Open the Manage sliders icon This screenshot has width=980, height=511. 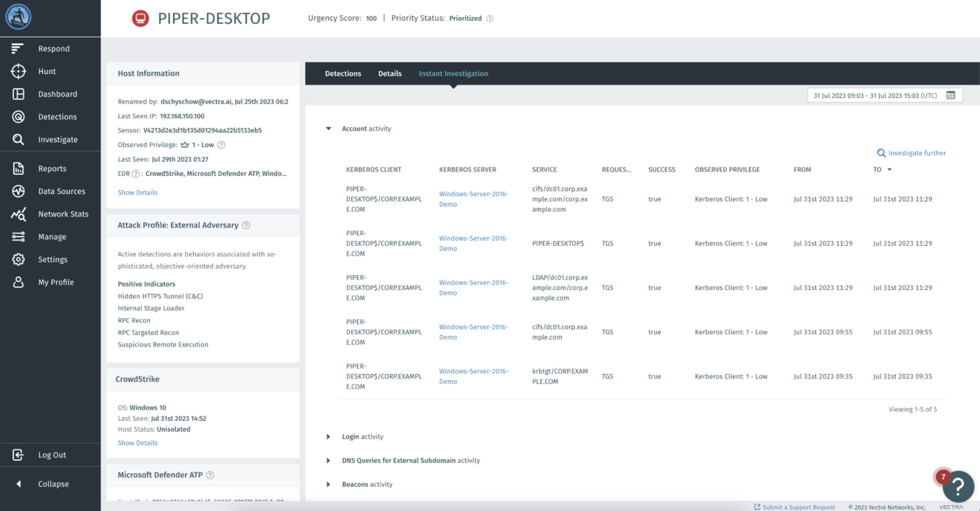18,237
